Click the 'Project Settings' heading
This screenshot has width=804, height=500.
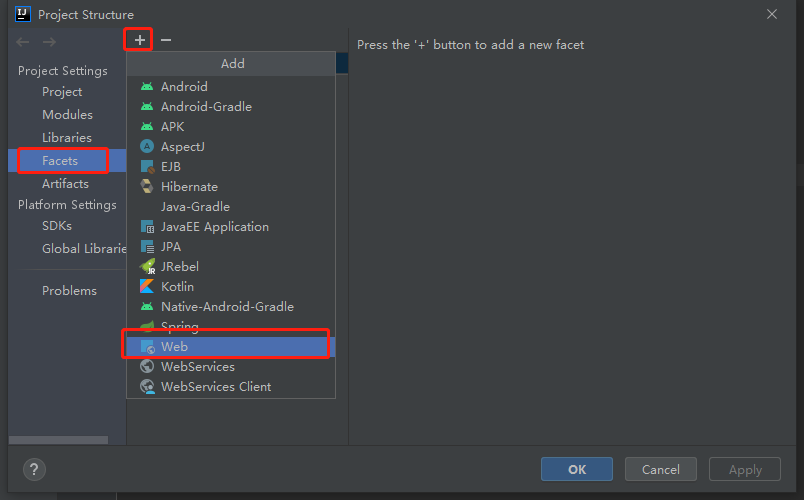(x=63, y=71)
